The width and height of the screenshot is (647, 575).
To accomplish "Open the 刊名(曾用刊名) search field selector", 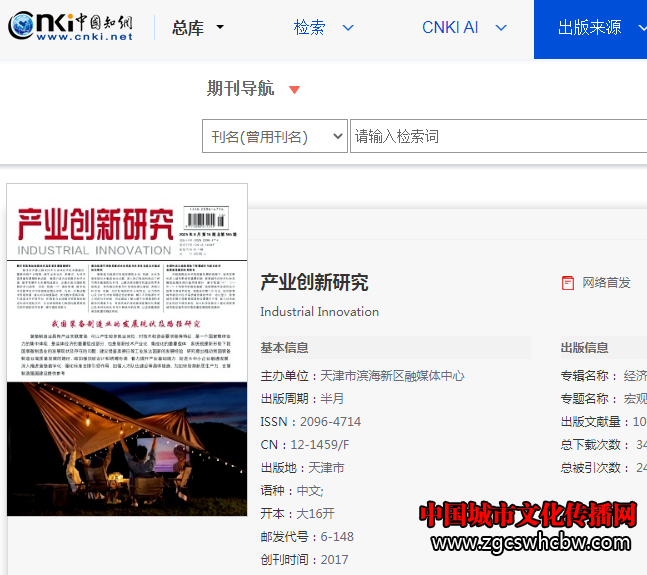I will [274, 136].
